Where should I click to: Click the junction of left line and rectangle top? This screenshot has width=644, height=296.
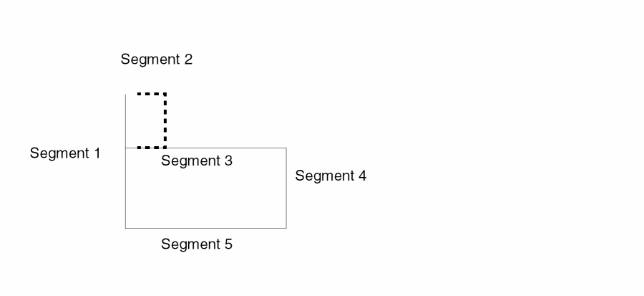point(126,148)
